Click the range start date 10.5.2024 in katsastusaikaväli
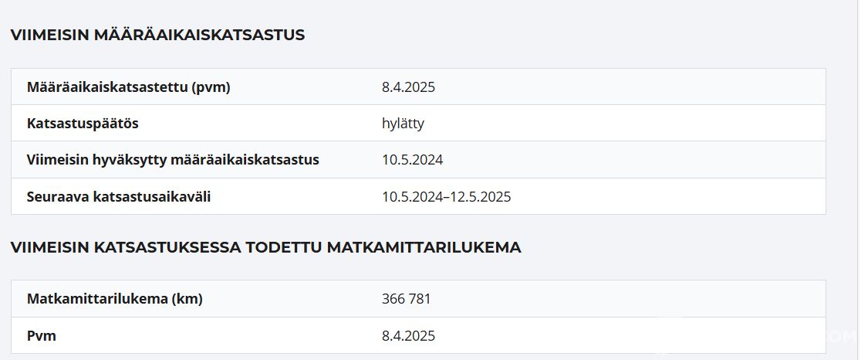This screenshot has height=360, width=868. pyautogui.click(x=412, y=197)
